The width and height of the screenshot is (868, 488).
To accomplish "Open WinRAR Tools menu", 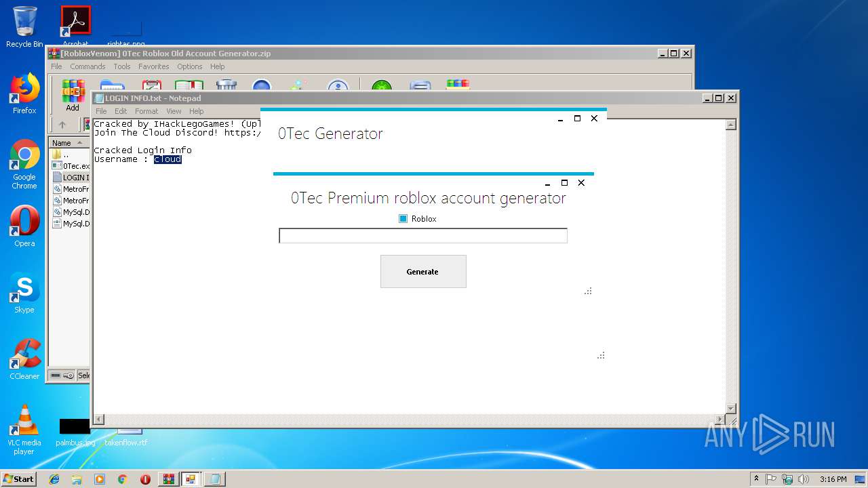I will tap(122, 66).
